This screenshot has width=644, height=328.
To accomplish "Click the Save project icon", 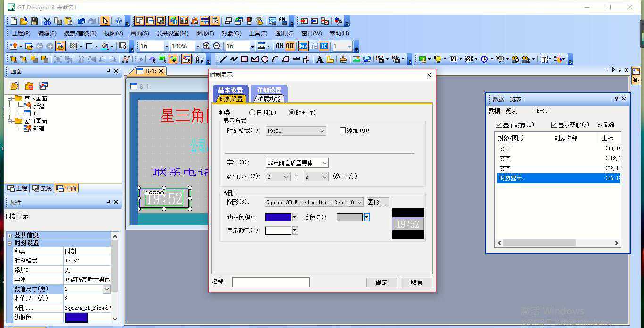I will point(34,21).
